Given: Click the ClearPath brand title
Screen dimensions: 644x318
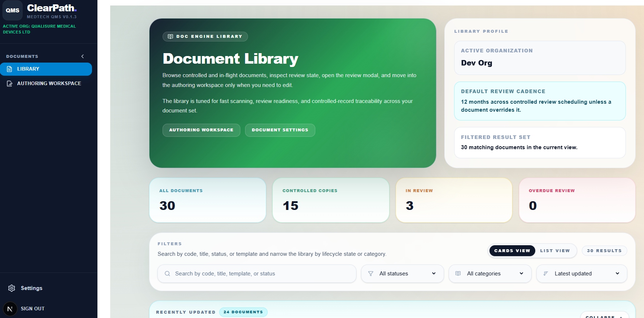Looking at the screenshot, I should pyautogui.click(x=52, y=8).
